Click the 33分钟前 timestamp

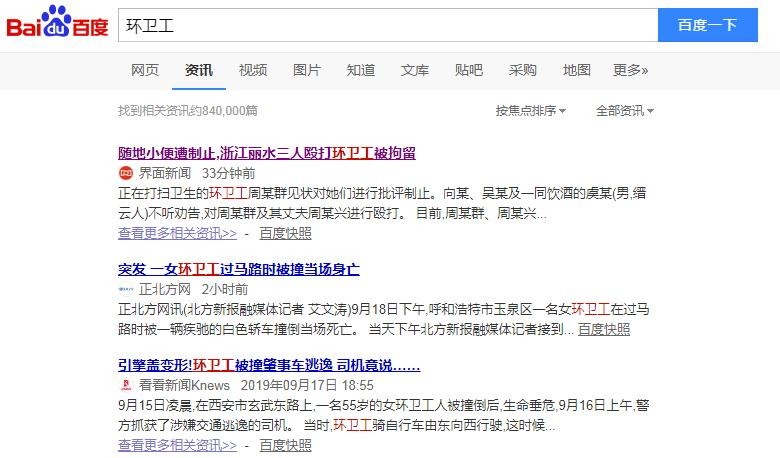[x=228, y=173]
